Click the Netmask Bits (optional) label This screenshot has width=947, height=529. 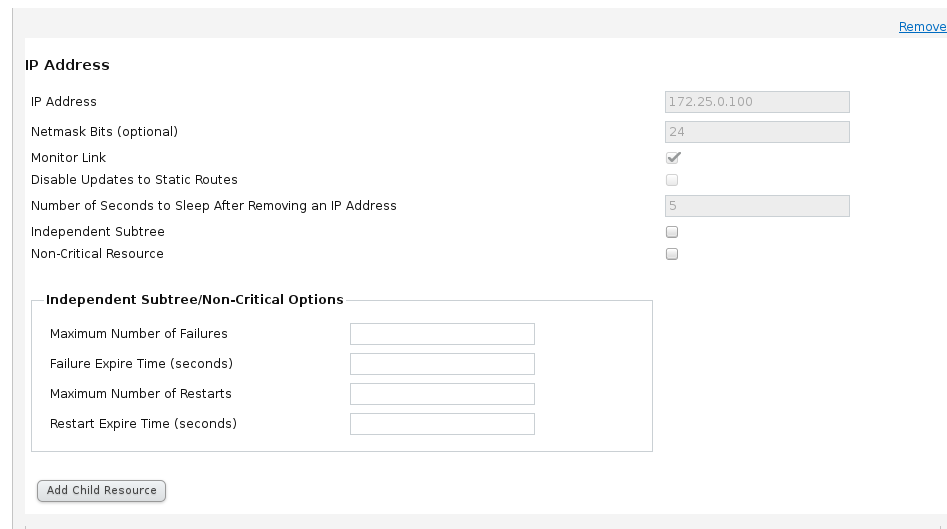(x=104, y=132)
